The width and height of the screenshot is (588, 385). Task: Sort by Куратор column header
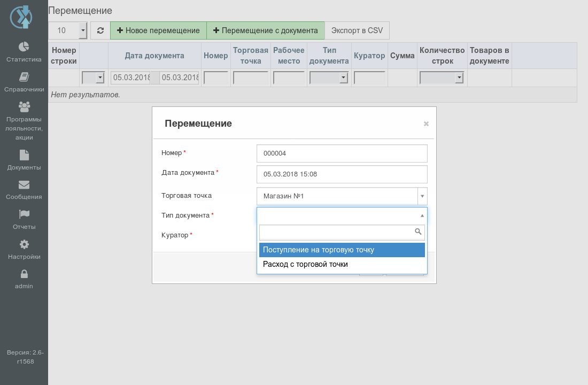pyautogui.click(x=369, y=56)
